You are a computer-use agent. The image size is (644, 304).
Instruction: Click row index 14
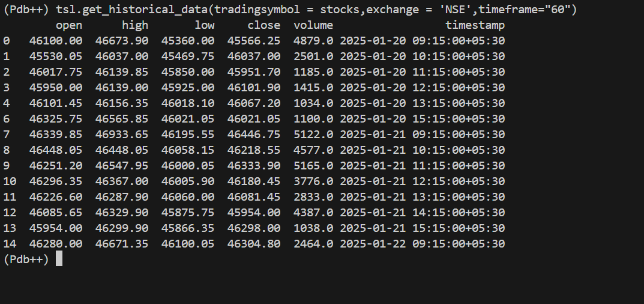coord(10,244)
